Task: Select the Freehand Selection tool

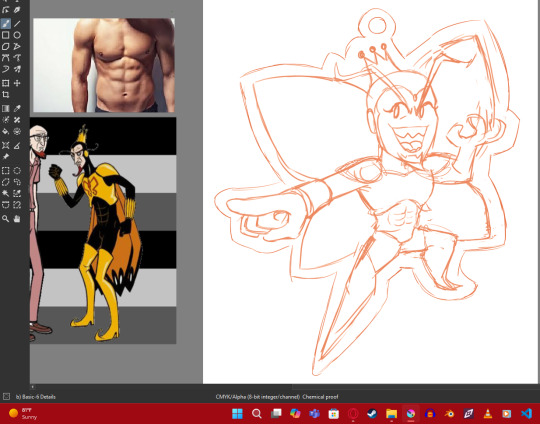Action: tap(17, 182)
